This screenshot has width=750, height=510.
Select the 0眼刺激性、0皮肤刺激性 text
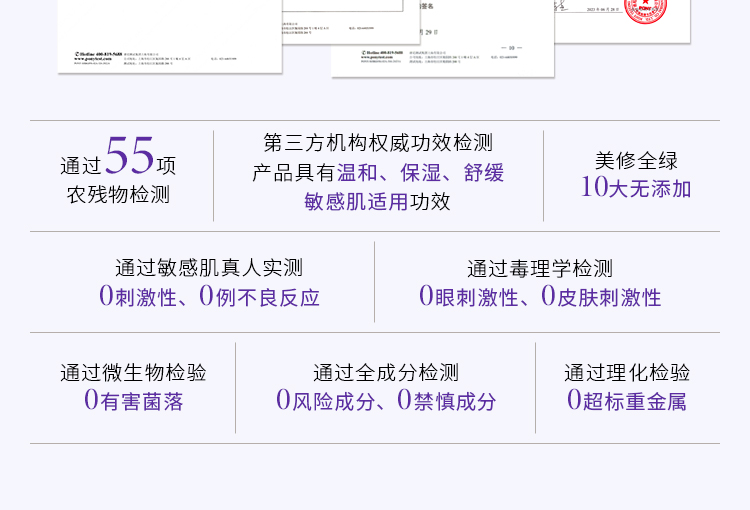coord(540,297)
